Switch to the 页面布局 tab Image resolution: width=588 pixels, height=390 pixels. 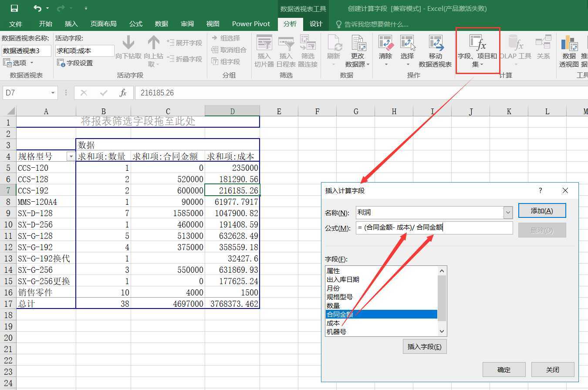[103, 24]
